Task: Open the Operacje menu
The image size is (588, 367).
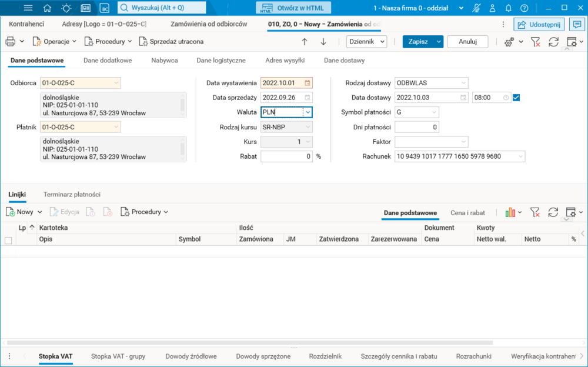Action: click(x=55, y=42)
